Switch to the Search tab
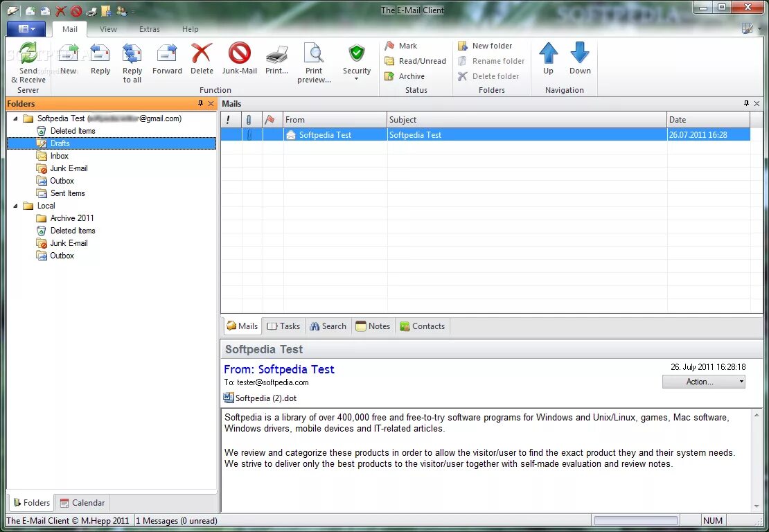 [328, 326]
